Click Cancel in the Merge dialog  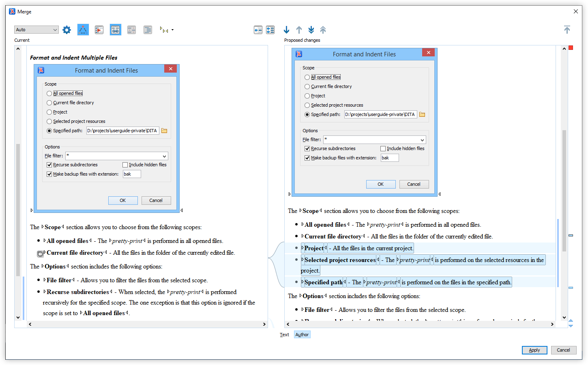pos(563,350)
